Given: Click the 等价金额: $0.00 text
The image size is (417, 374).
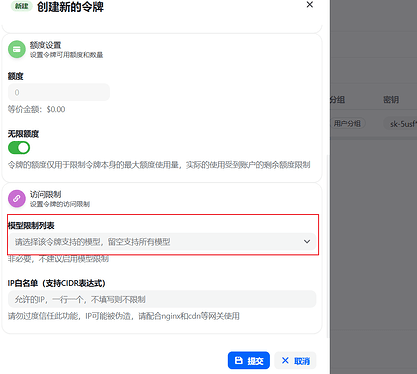Looking at the screenshot, I should pyautogui.click(x=36, y=109).
